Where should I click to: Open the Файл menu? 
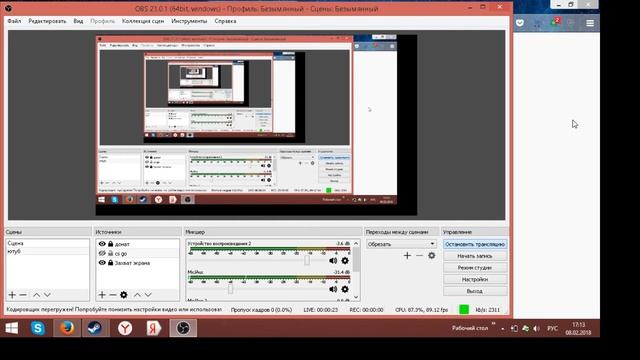14,21
